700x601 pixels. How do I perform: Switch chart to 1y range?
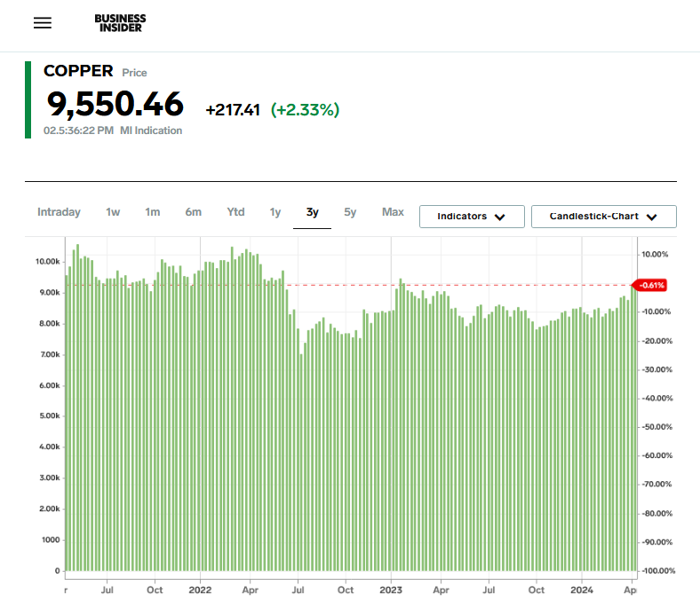tap(275, 212)
